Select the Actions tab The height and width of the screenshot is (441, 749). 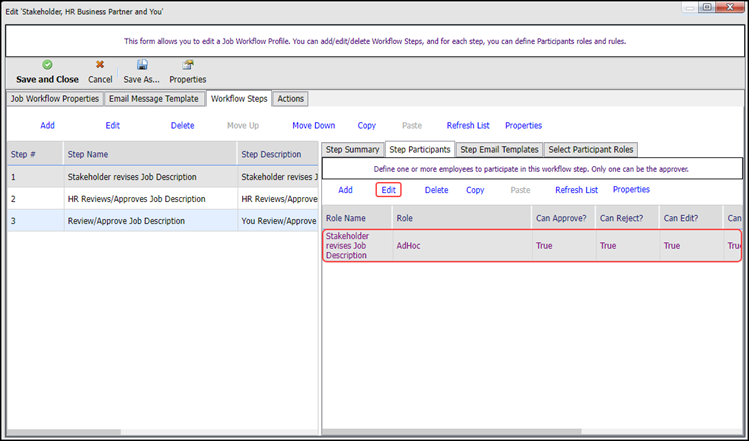291,99
